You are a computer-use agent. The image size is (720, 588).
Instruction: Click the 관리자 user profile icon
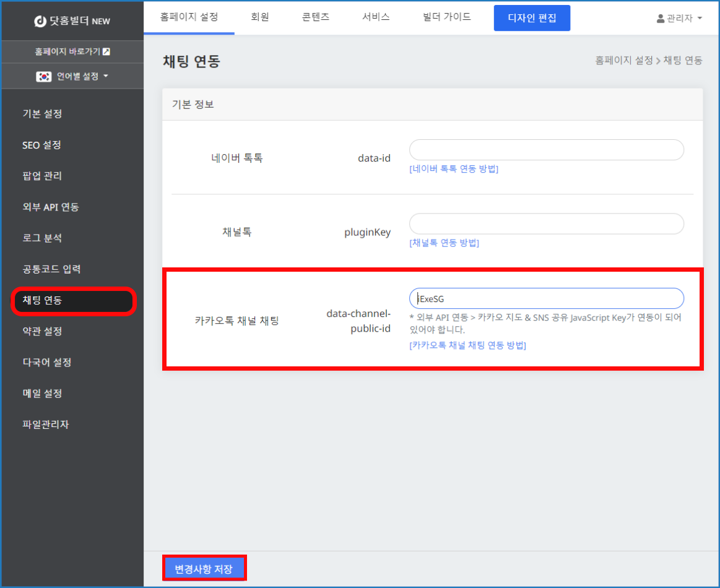click(661, 19)
